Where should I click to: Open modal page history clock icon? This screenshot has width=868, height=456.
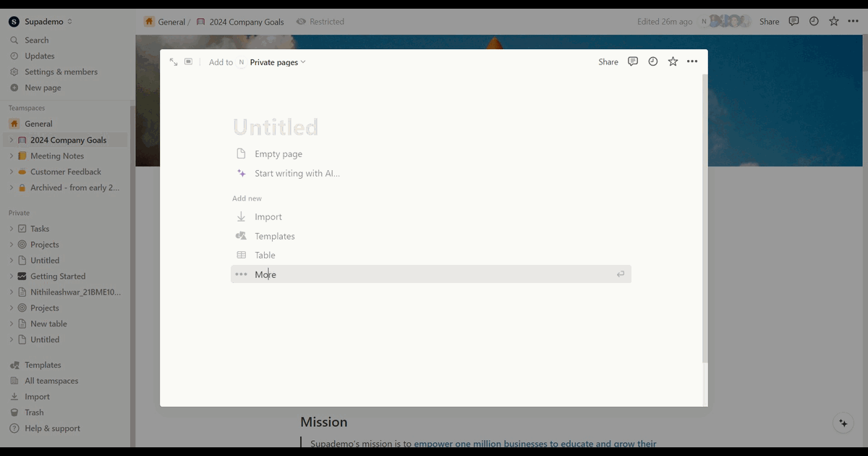tap(653, 62)
